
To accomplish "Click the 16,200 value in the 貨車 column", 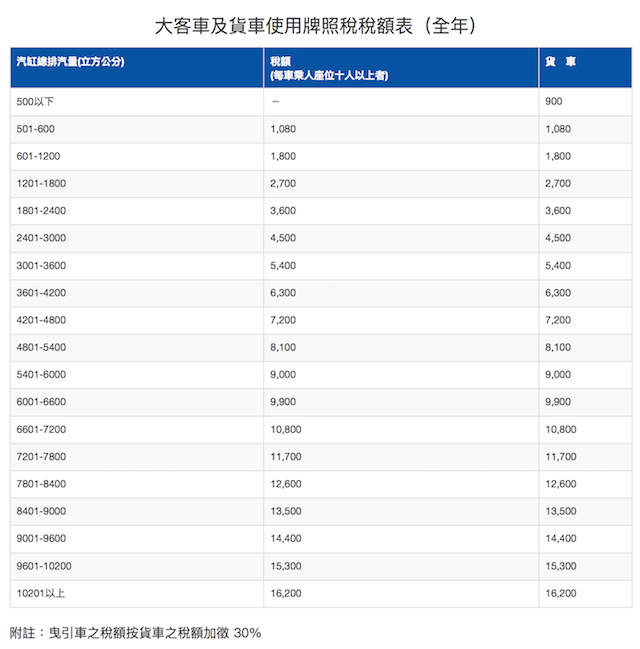I will (x=560, y=593).
